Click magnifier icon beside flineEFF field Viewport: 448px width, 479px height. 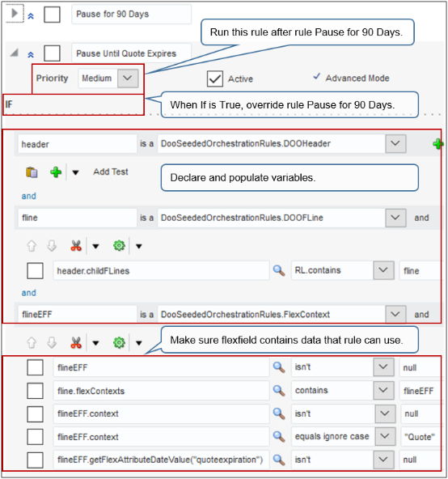pos(279,367)
